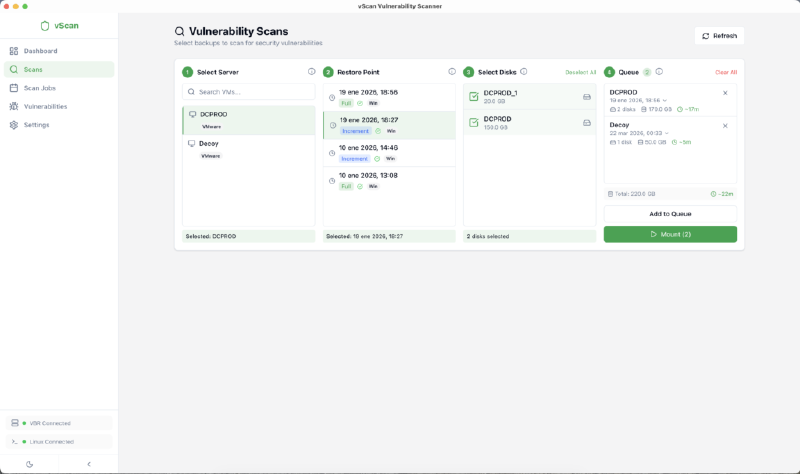Click the 50.0 GB size in Decoy queue item
The image size is (800, 474).
point(652,142)
